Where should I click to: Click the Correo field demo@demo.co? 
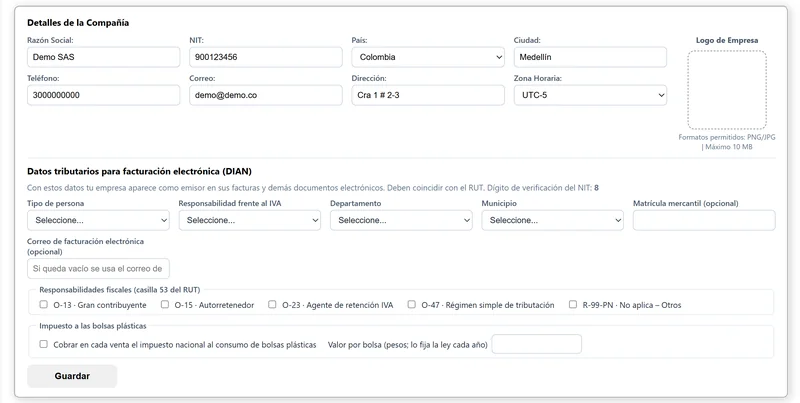pyautogui.click(x=266, y=95)
